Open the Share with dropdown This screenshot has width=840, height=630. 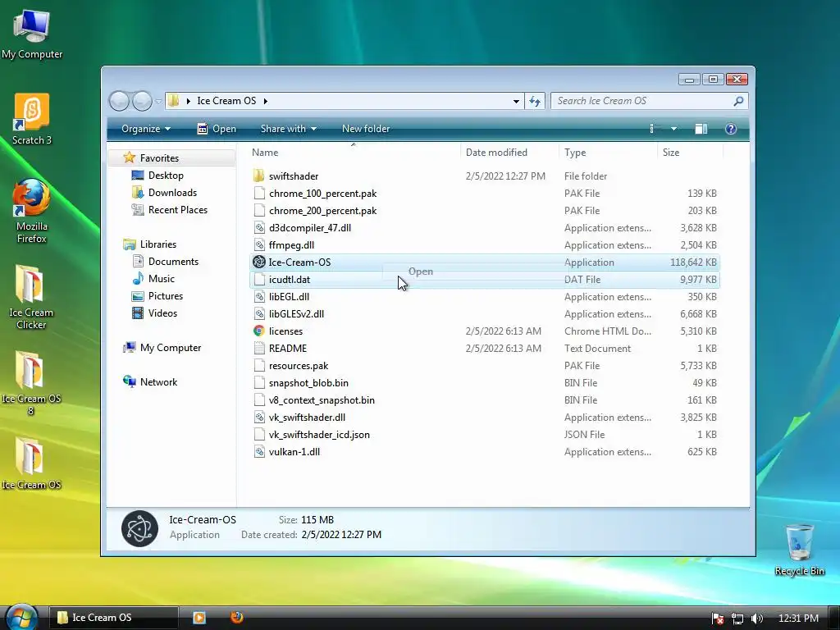coord(288,129)
